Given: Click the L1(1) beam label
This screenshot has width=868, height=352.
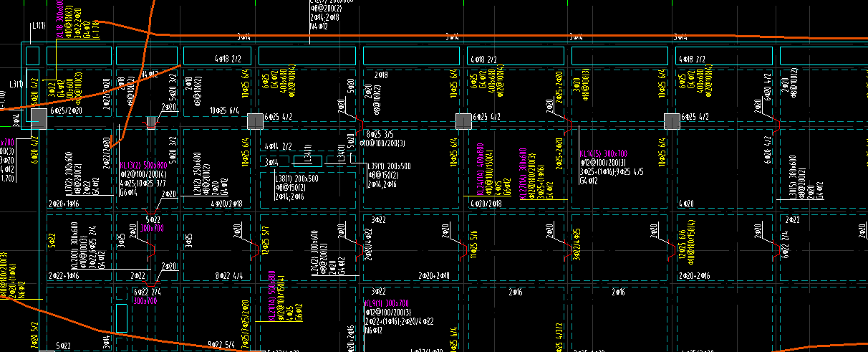Looking at the screenshot, I should point(38,26).
